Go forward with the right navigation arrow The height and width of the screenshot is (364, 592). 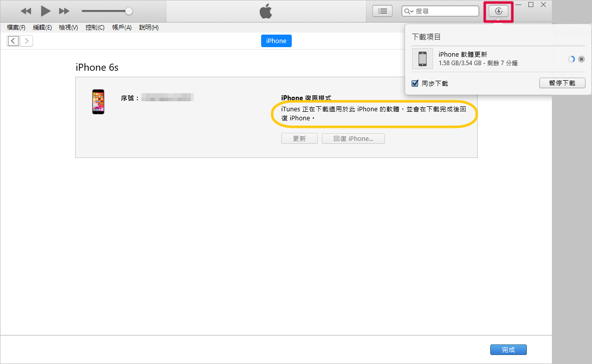[x=27, y=41]
